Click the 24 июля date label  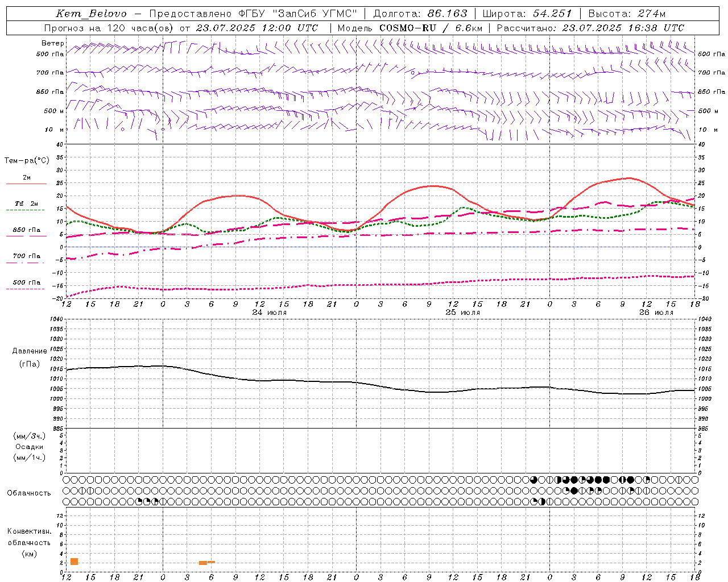tap(270, 313)
